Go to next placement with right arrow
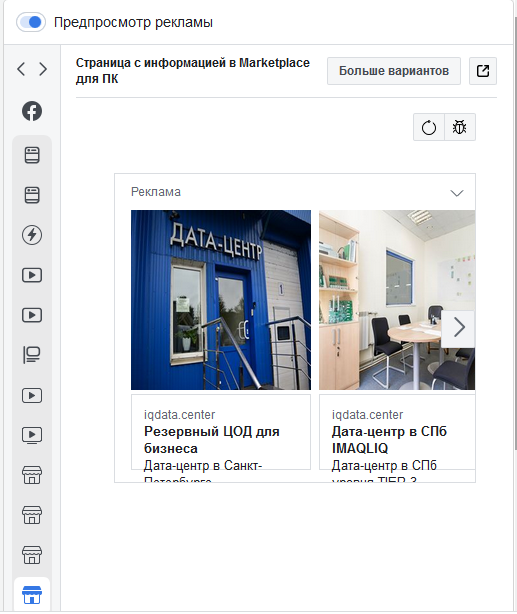Image resolution: width=517 pixels, height=614 pixels. pos(43,69)
